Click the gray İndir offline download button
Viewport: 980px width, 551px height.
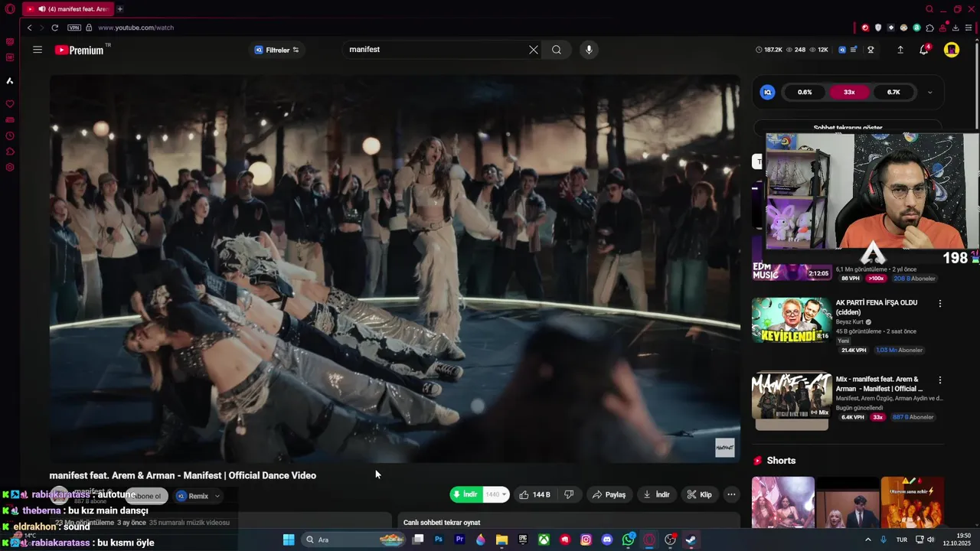pyautogui.click(x=656, y=494)
